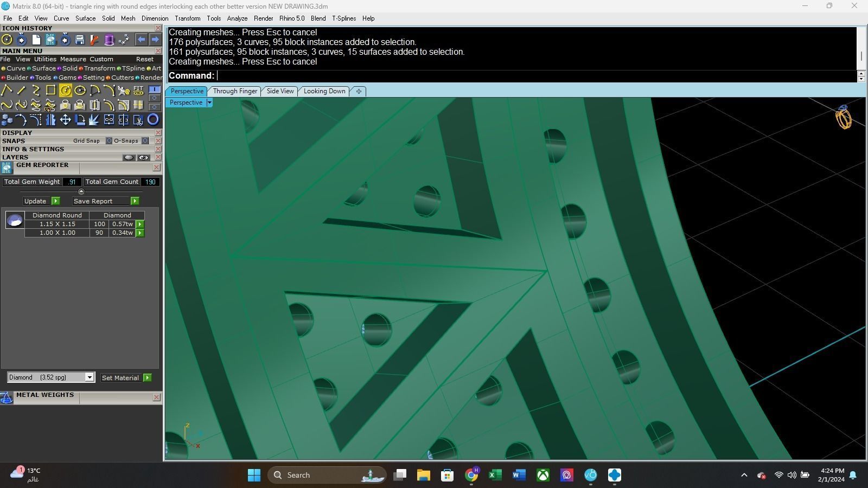Open the Rhino 5.0 menu

[x=292, y=18]
